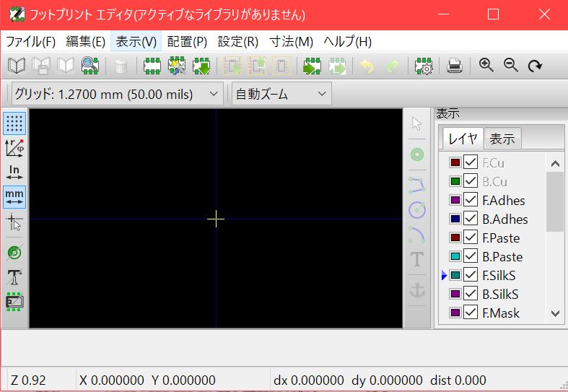Switch units to millimeters
568x392 pixels.
[14, 197]
